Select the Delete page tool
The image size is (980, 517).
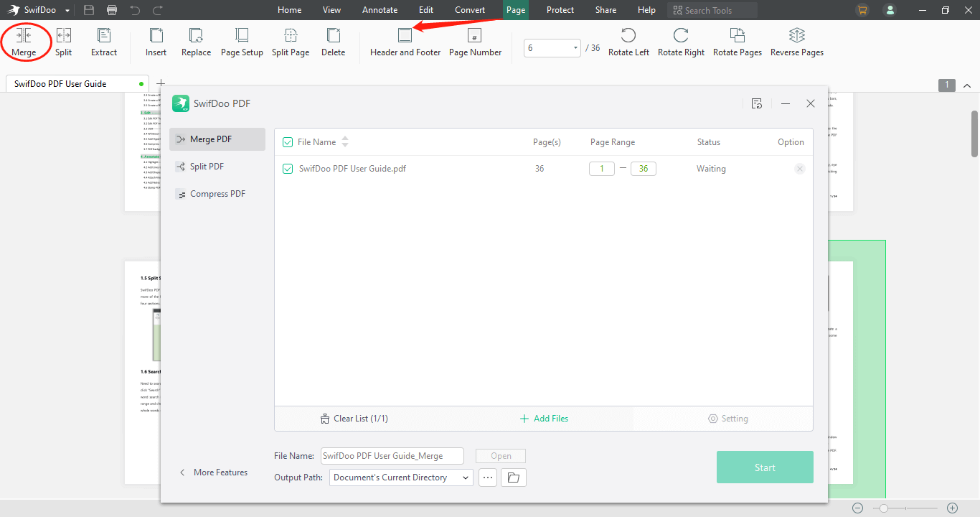(x=333, y=42)
